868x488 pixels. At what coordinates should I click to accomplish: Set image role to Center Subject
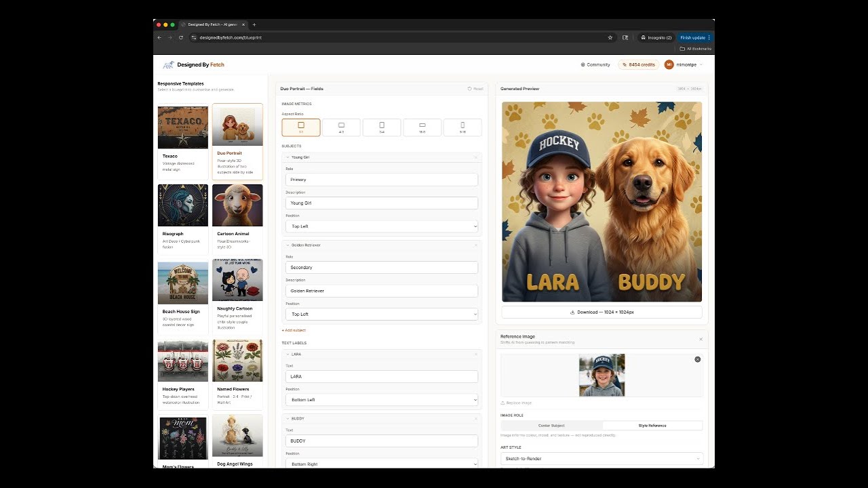pyautogui.click(x=551, y=426)
